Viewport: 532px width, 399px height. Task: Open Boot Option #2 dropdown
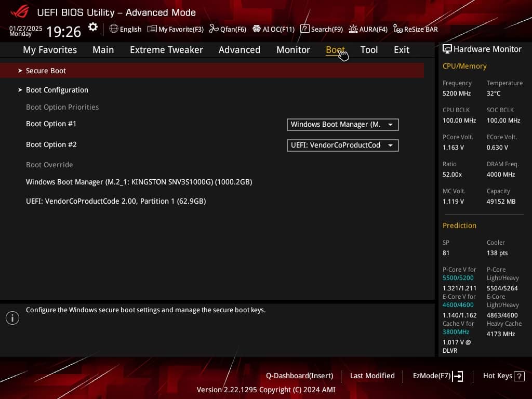343,145
